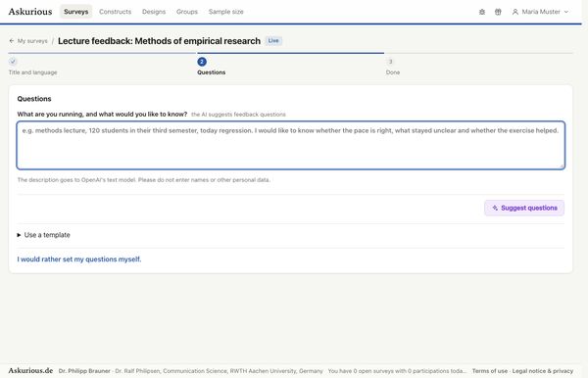
Task: Open the Sample size page
Action: 225,12
